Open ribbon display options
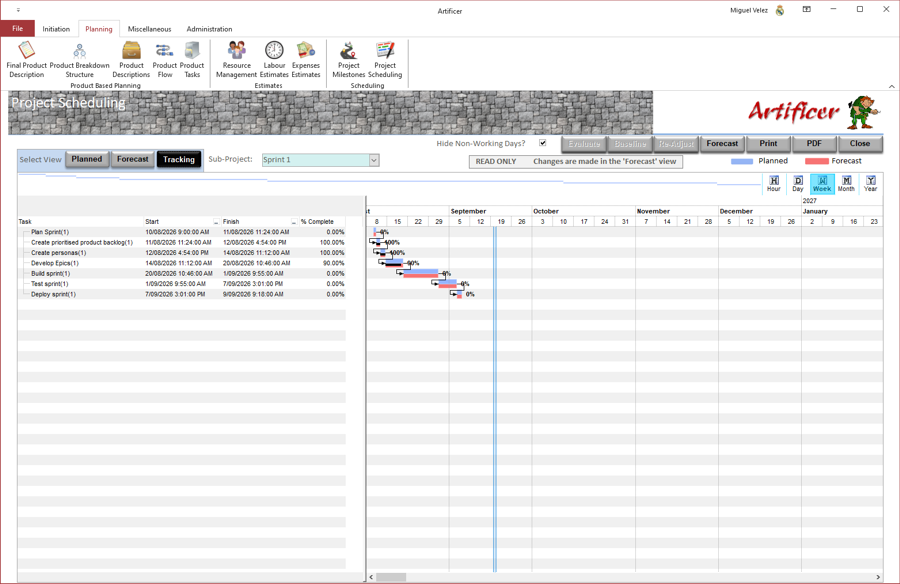The width and height of the screenshot is (900, 584). [x=806, y=10]
